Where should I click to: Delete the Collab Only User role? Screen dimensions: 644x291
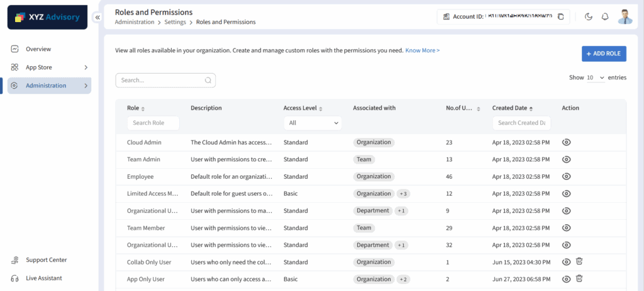coord(580,262)
